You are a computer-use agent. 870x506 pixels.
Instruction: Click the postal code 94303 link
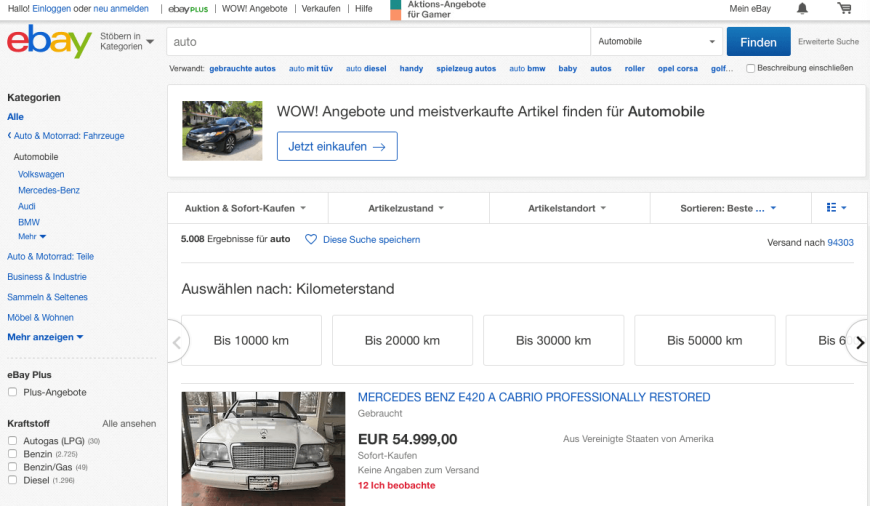(x=841, y=242)
